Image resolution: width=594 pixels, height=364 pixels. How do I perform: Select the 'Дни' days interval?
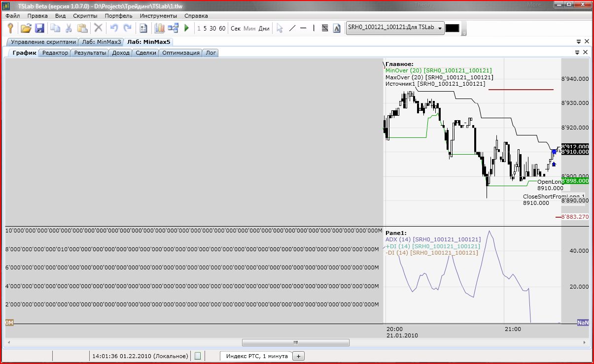264,29
